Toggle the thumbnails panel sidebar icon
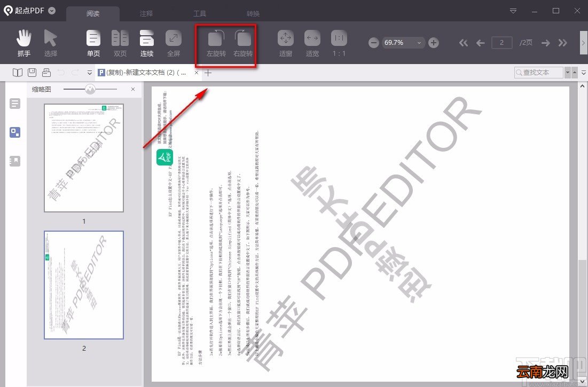Viewport: 588px width, 387px height. [x=15, y=132]
